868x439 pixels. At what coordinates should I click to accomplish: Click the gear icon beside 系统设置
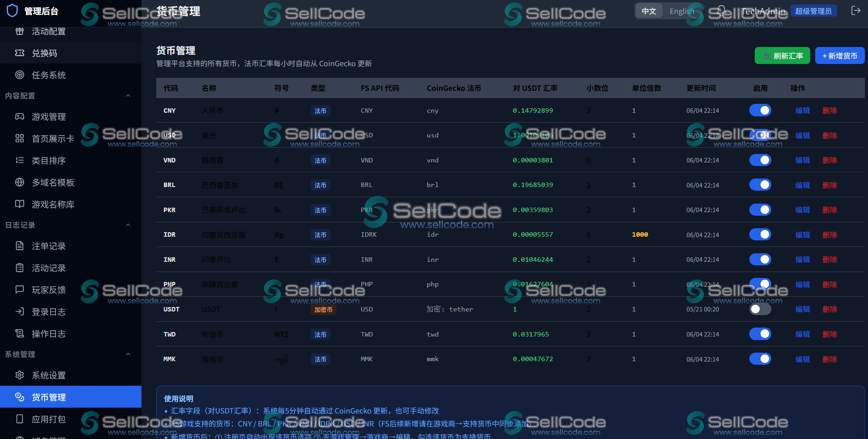pos(20,375)
